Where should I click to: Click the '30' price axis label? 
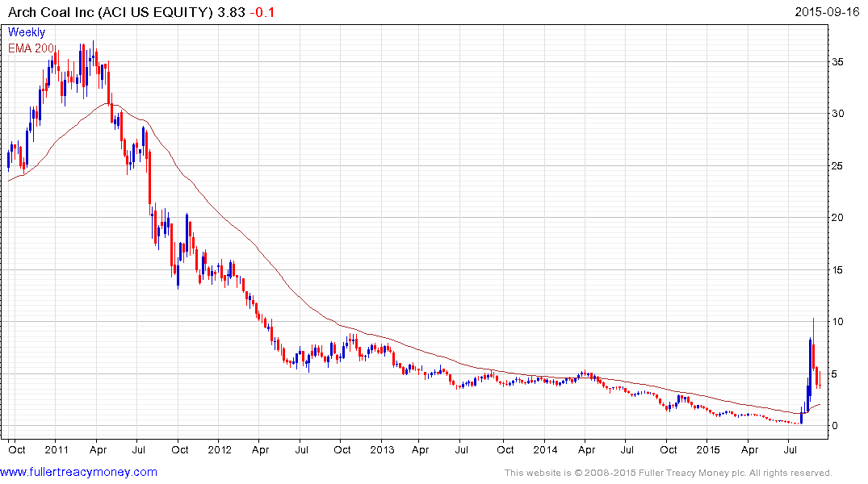pos(837,114)
